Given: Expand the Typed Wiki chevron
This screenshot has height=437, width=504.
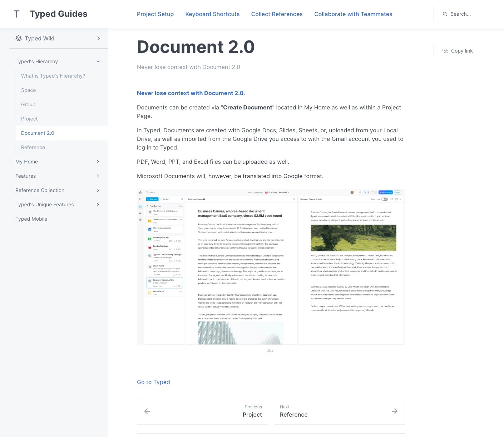Looking at the screenshot, I should coord(98,38).
